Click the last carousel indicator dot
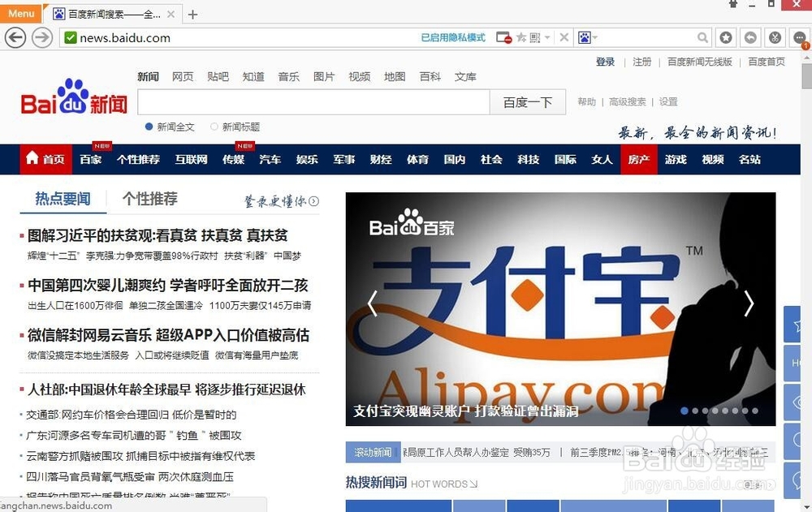This screenshot has width=812, height=512. [x=755, y=411]
